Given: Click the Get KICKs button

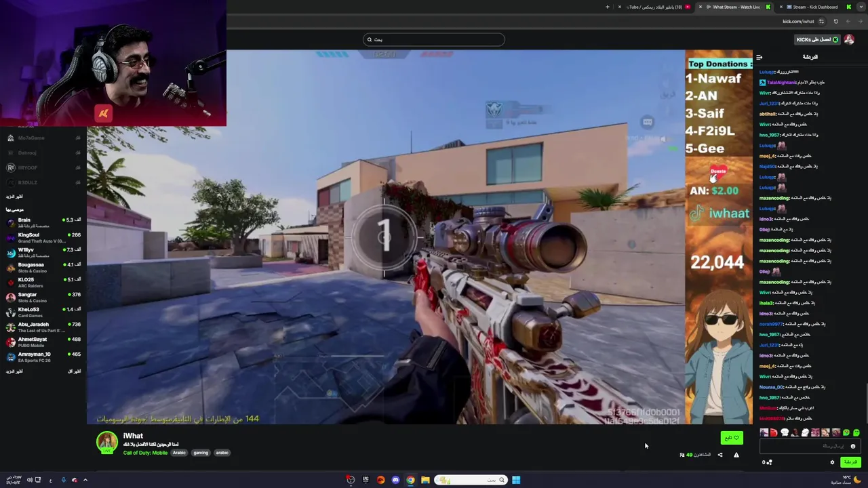Looking at the screenshot, I should [x=817, y=39].
